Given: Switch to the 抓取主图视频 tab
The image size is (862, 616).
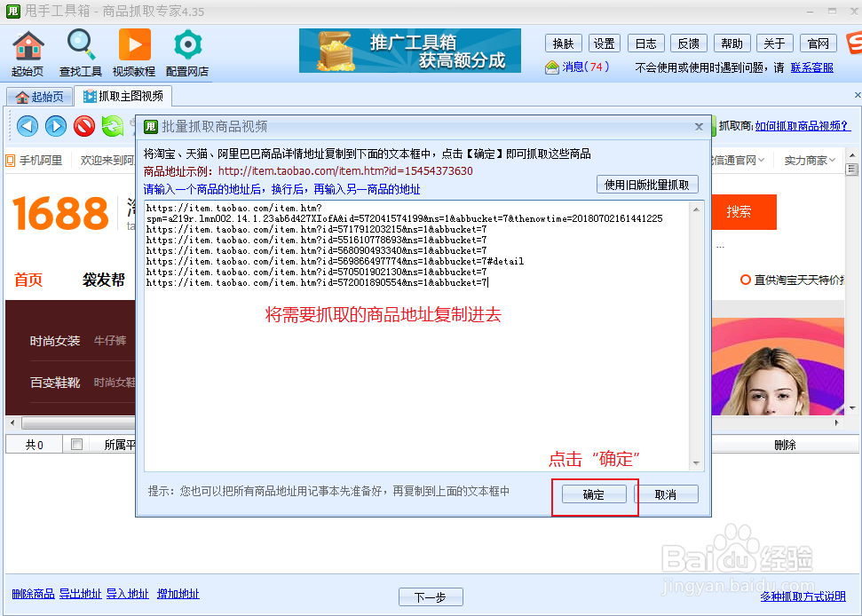Looking at the screenshot, I should coord(123,96).
